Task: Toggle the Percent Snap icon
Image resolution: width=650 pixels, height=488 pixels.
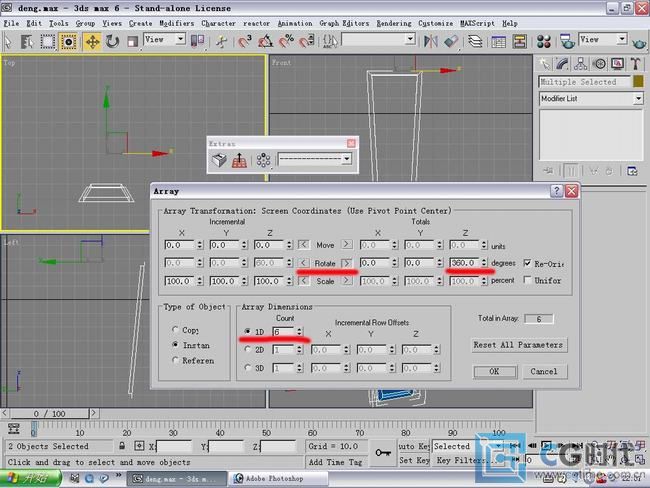Action: [286, 41]
